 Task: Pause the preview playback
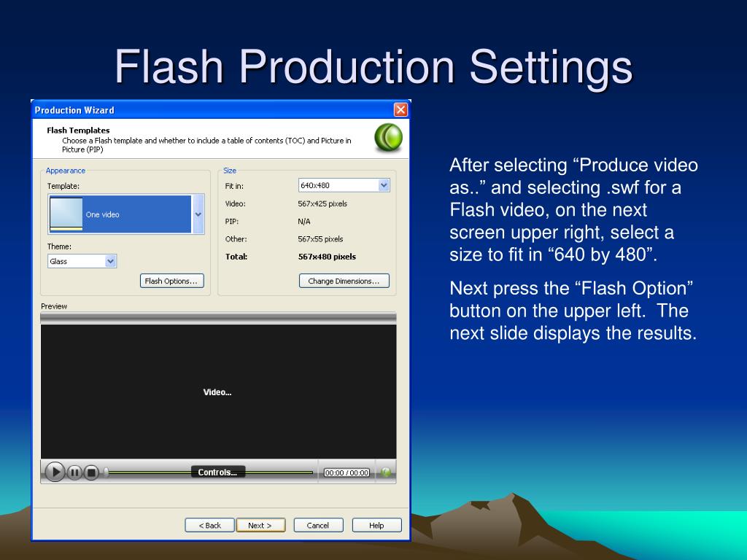coord(74,472)
